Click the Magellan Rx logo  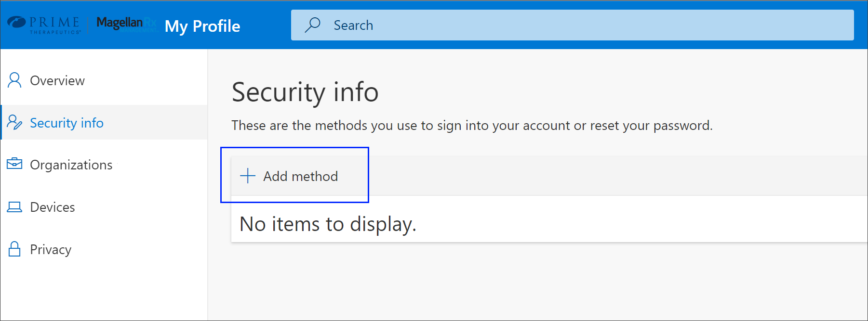coord(127,24)
